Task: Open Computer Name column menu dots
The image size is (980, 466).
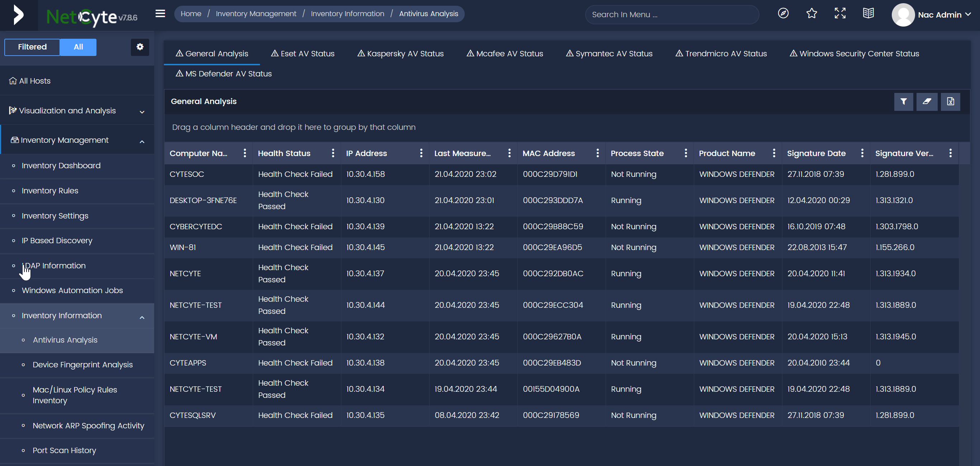Action: tap(245, 153)
